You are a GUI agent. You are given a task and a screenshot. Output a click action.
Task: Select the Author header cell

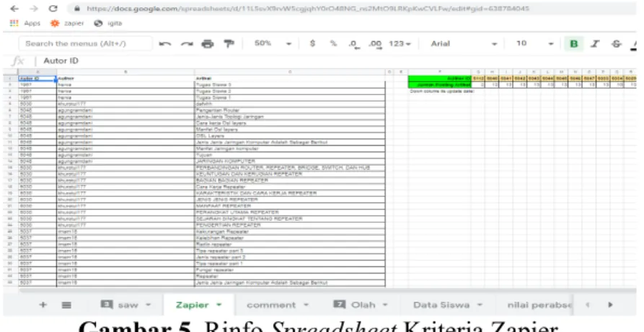125,78
